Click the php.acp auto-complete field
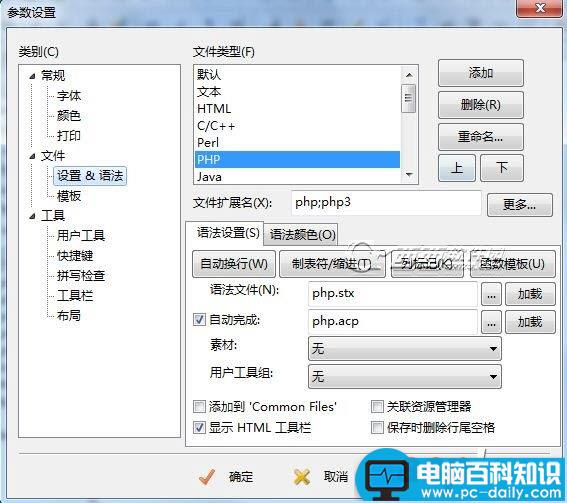This screenshot has height=503, width=567. pyautogui.click(x=393, y=321)
